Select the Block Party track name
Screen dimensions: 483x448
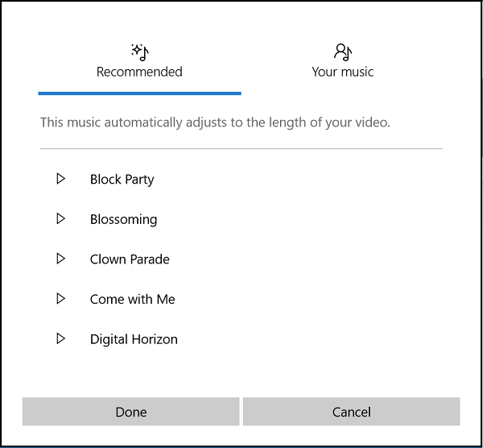coord(122,179)
